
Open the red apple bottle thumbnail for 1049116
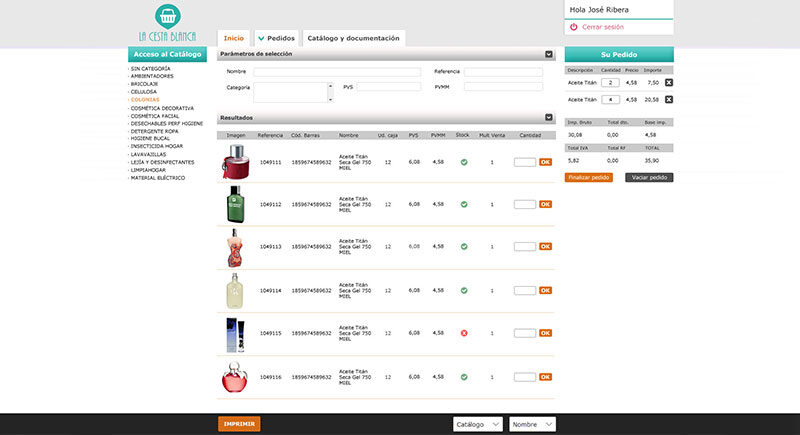click(x=235, y=377)
